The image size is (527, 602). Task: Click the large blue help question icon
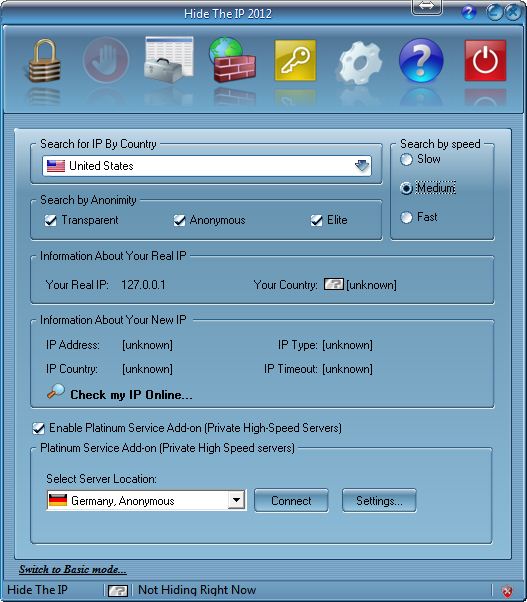tap(421, 60)
